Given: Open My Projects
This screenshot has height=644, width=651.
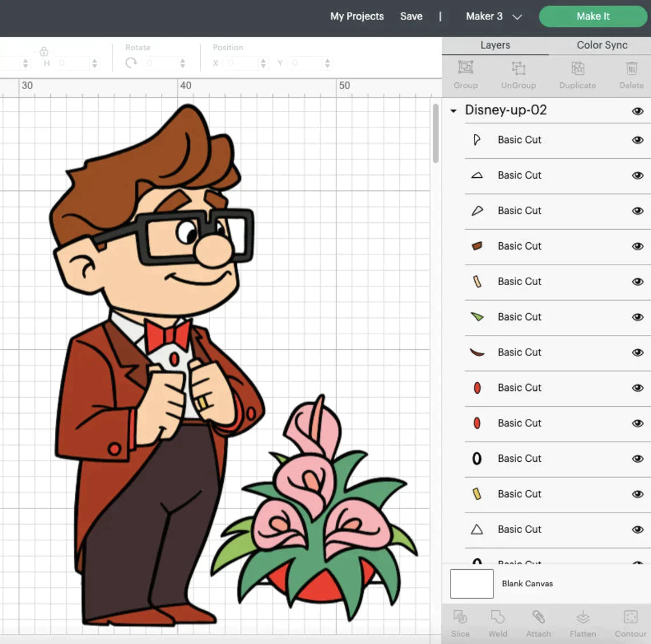Looking at the screenshot, I should 357,17.
